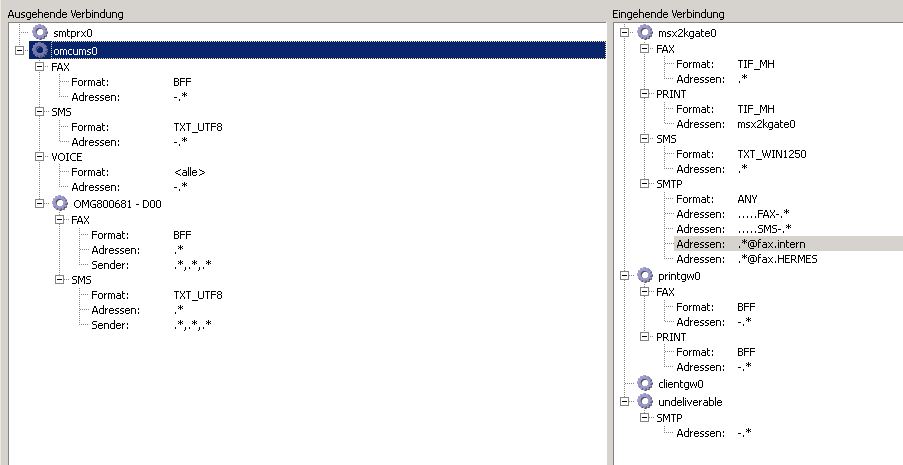Select the PRINT item under msx2kgate0
The width and height of the screenshot is (903, 465).
coord(671,94)
